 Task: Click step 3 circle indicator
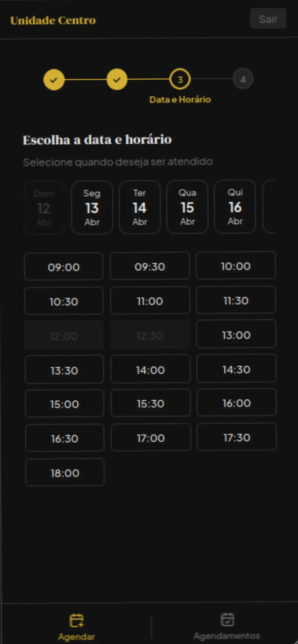pos(180,79)
